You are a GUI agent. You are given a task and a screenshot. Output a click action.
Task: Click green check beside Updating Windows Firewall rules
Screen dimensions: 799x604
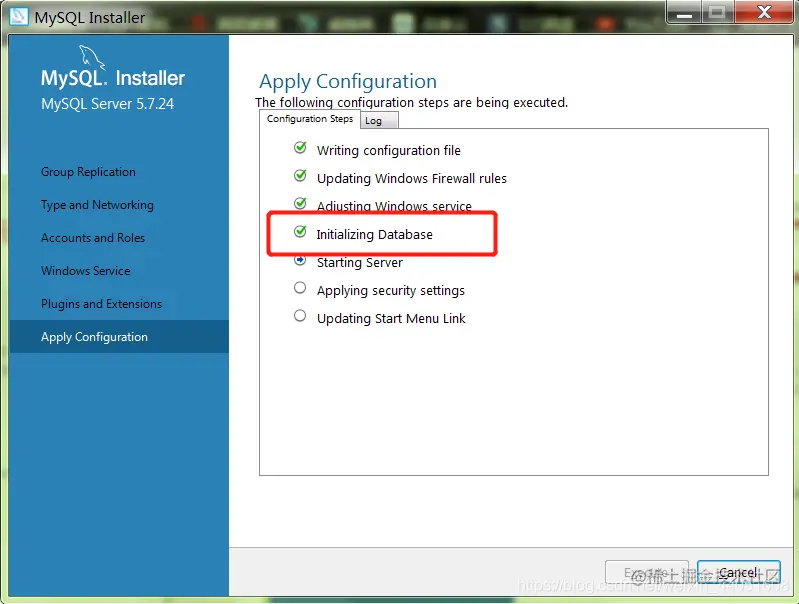tap(300, 176)
